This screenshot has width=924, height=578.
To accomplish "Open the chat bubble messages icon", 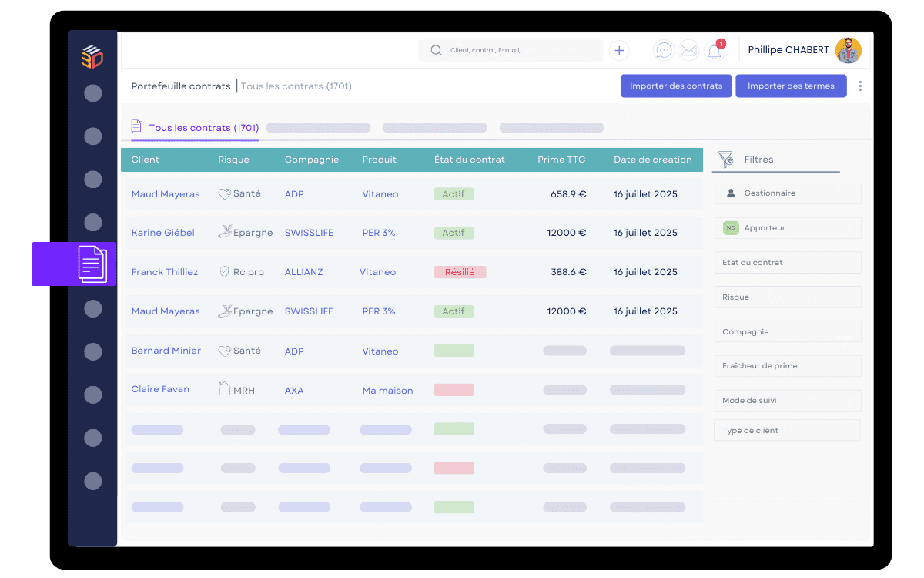I will pos(663,51).
